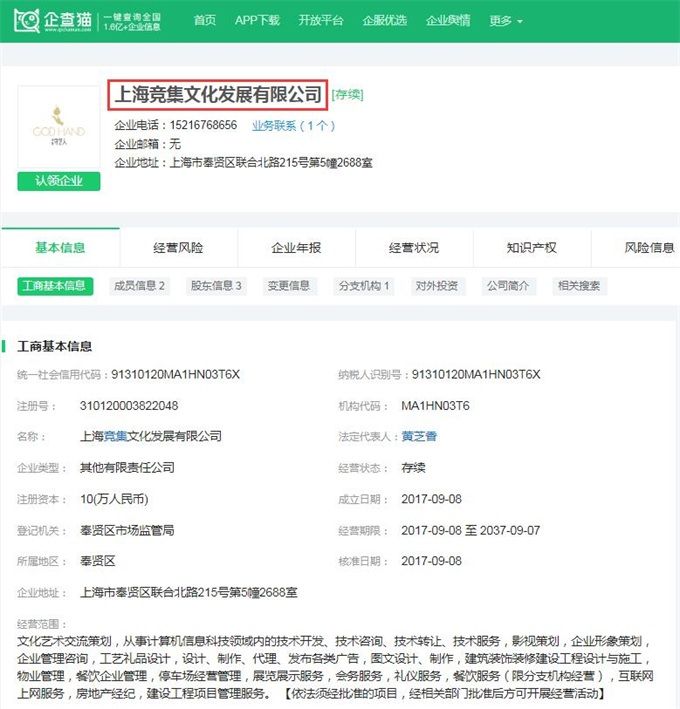Expand the 更多 dropdown menu
The width and height of the screenshot is (680, 709).
coord(506,21)
